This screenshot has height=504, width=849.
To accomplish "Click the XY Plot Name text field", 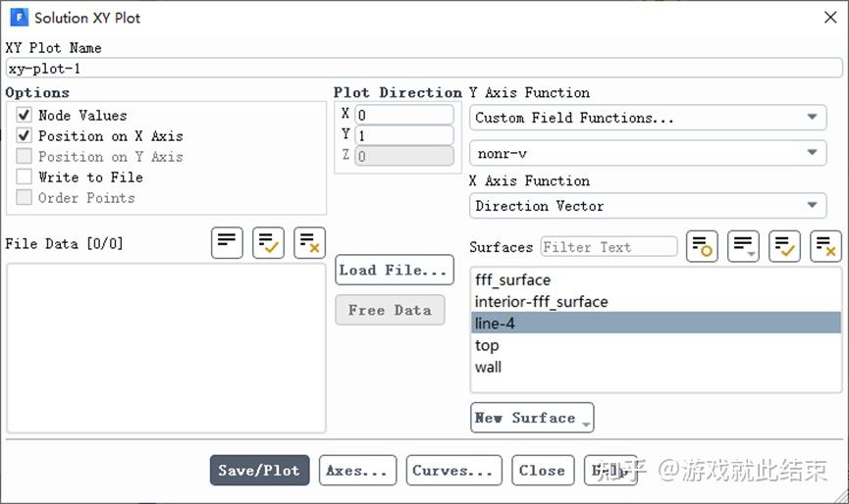I will tap(424, 69).
